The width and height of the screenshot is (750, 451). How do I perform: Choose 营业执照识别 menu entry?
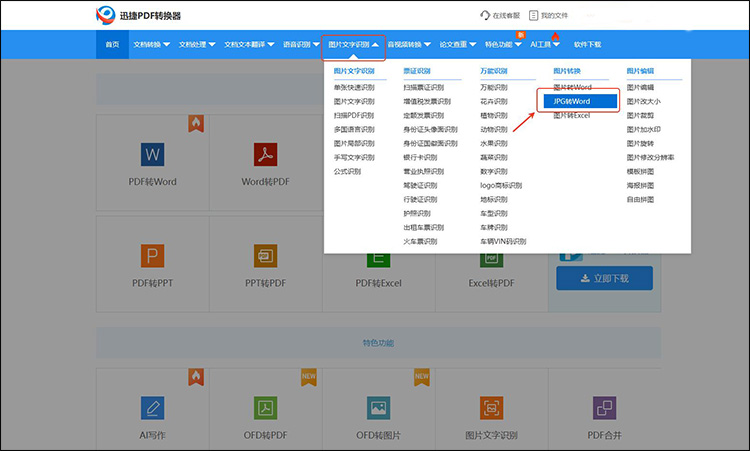tap(424, 171)
